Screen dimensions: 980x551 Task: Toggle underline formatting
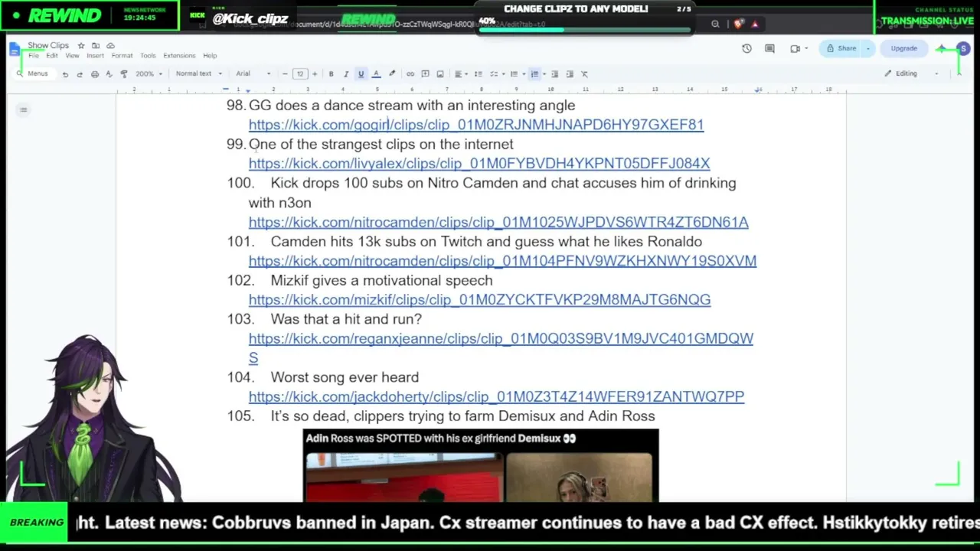361,74
